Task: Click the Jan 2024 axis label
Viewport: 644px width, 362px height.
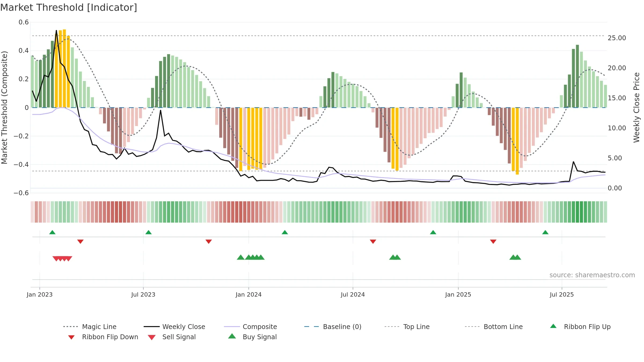Action: (248, 294)
